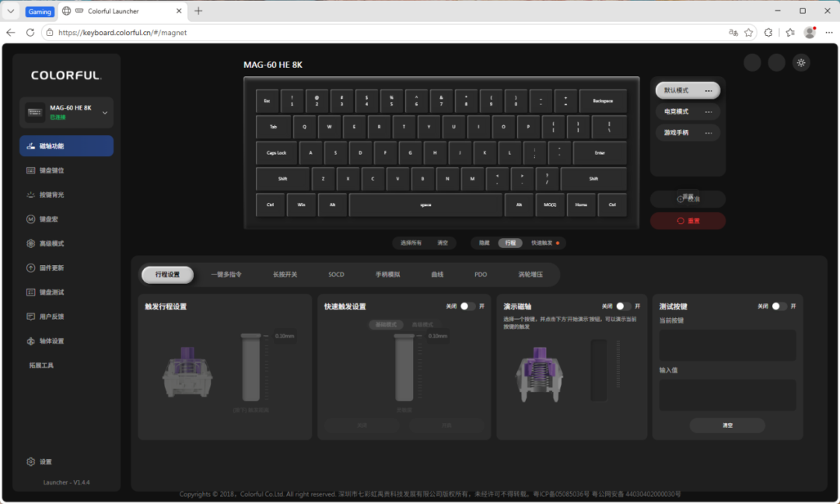Select 电竞模式 profile
This screenshot has height=504, width=840.
tap(688, 112)
